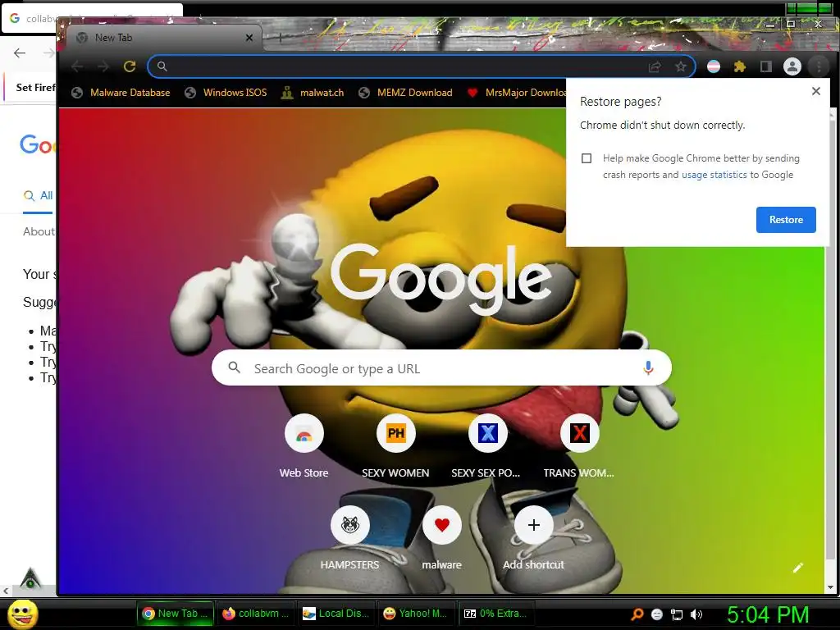
Task: Reload the page with the refresh icon
Action: (x=130, y=66)
